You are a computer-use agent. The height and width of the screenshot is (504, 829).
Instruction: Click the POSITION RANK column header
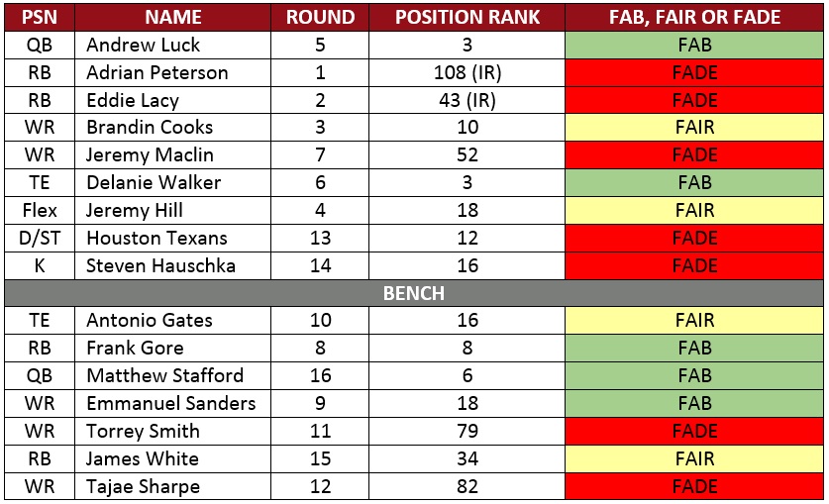coord(466,17)
